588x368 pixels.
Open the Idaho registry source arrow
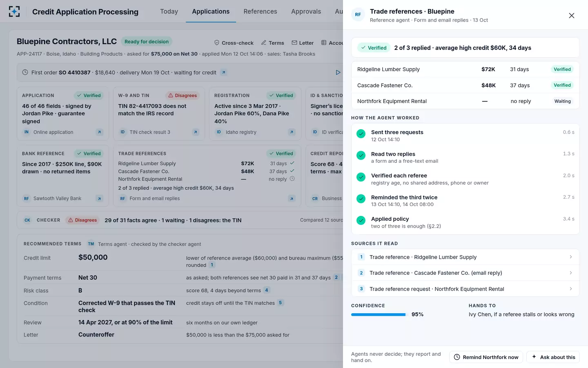coord(292,132)
